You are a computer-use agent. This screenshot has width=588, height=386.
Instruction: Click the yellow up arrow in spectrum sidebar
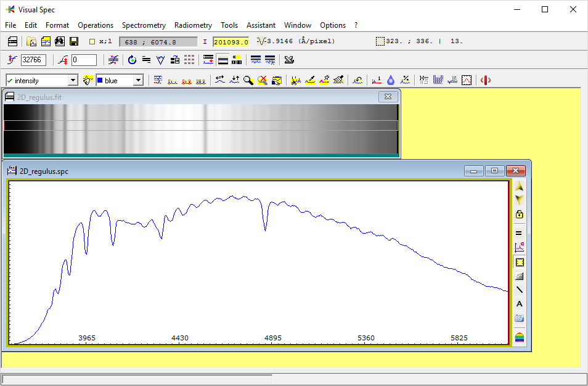tap(520, 187)
